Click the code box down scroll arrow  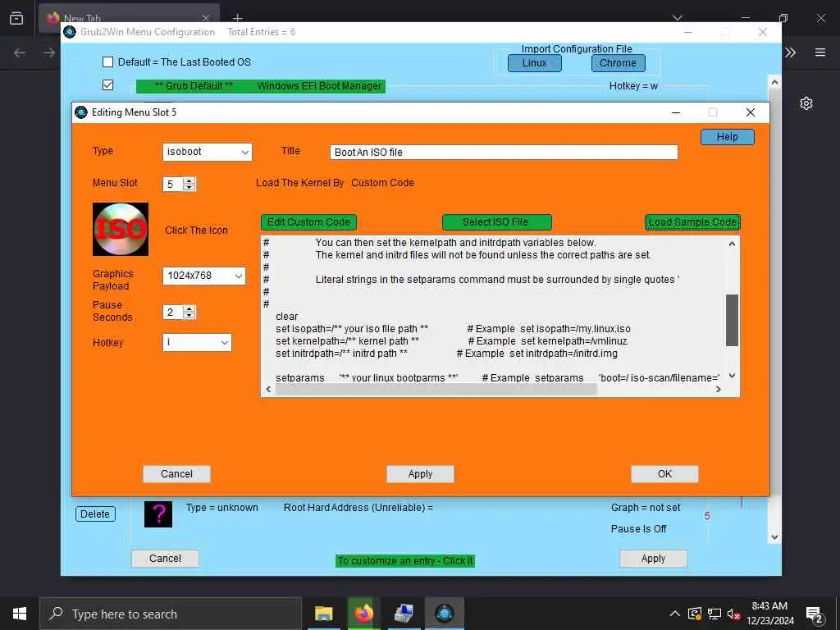tap(733, 376)
